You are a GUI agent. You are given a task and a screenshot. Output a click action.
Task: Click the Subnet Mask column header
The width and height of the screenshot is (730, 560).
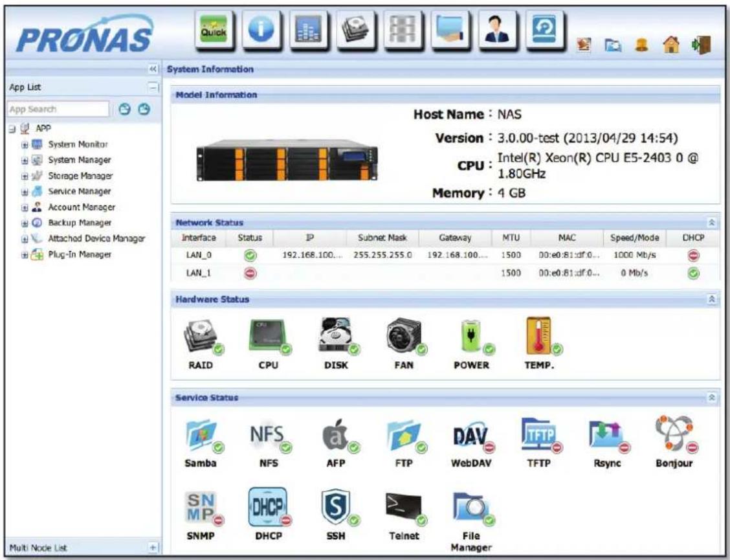pyautogui.click(x=382, y=238)
